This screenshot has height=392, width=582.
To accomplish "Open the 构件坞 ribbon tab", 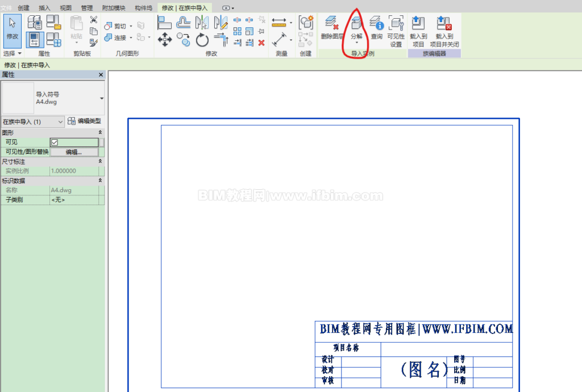I will [x=143, y=8].
